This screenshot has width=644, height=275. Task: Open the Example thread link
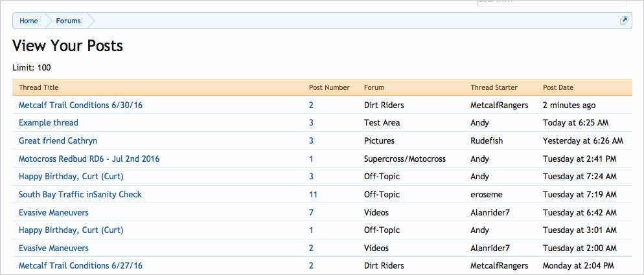pyautogui.click(x=49, y=123)
